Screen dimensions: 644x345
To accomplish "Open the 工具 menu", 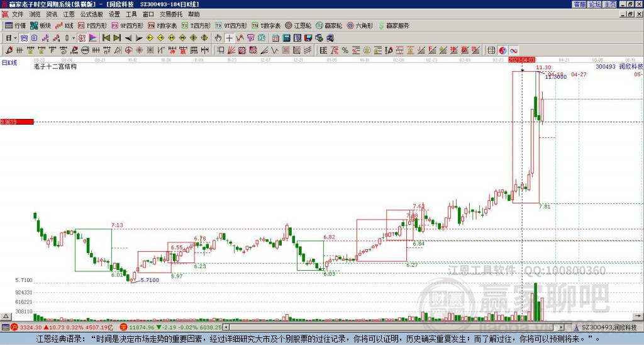I will pos(131,14).
